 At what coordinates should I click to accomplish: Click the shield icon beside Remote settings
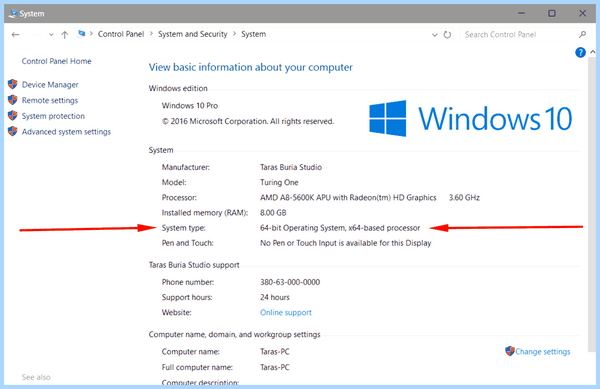pos(13,100)
